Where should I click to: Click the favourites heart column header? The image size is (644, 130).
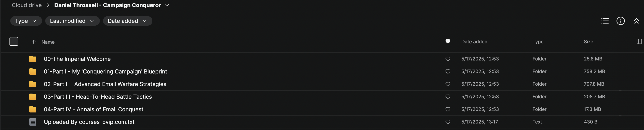click(x=448, y=41)
